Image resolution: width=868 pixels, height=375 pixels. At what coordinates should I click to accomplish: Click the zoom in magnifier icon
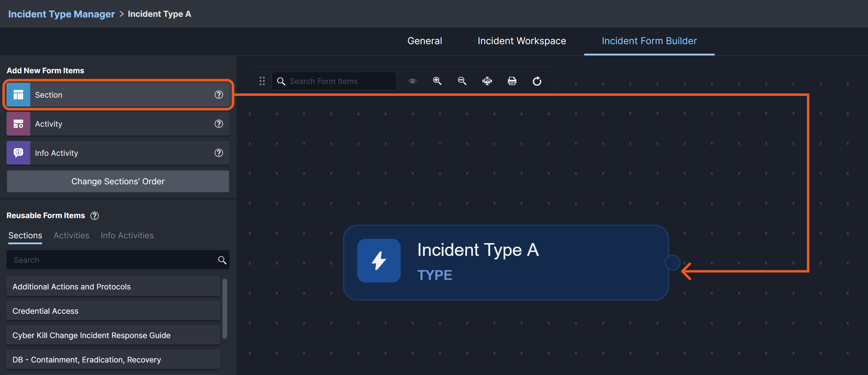(437, 81)
